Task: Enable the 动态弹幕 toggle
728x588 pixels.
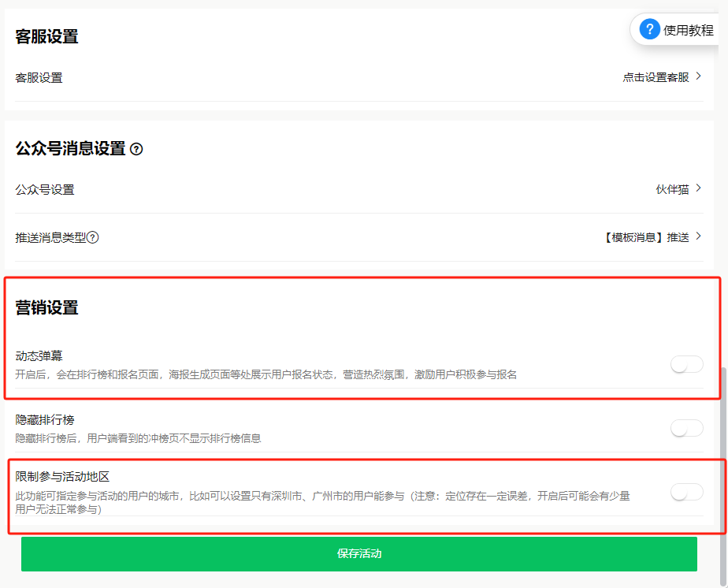Action: click(687, 364)
